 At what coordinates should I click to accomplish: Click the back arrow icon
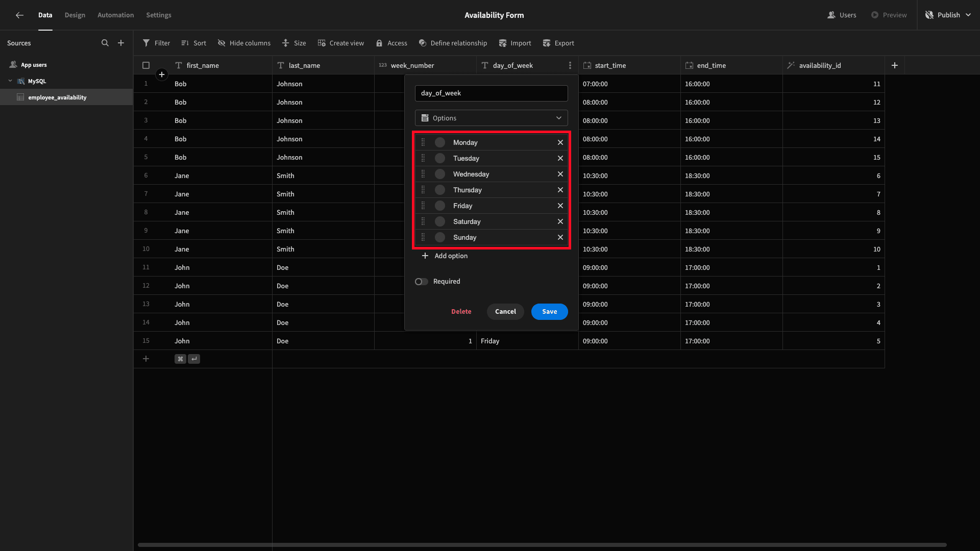(x=19, y=15)
